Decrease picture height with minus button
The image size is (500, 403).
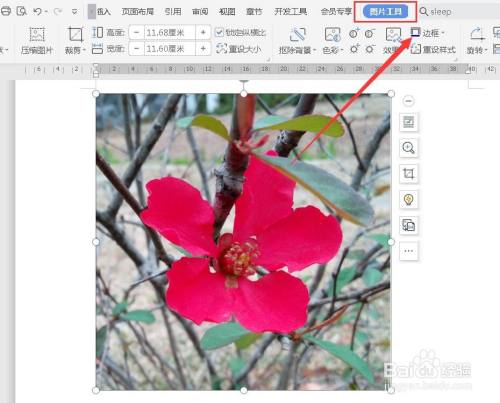[x=136, y=33]
